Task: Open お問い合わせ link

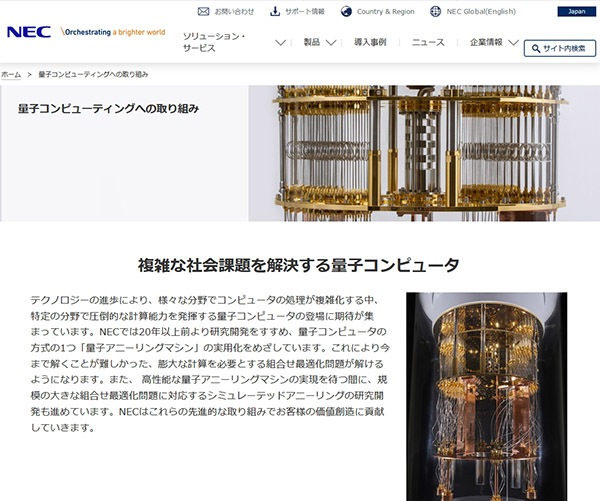Action: (234, 11)
